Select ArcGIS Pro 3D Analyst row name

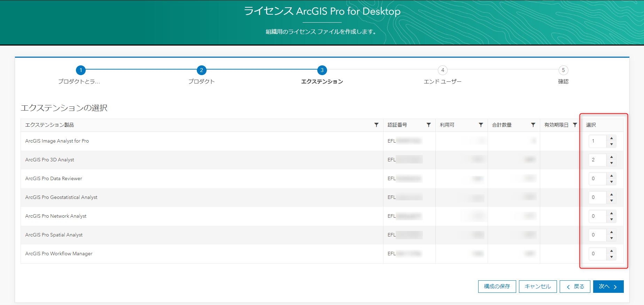tap(50, 160)
